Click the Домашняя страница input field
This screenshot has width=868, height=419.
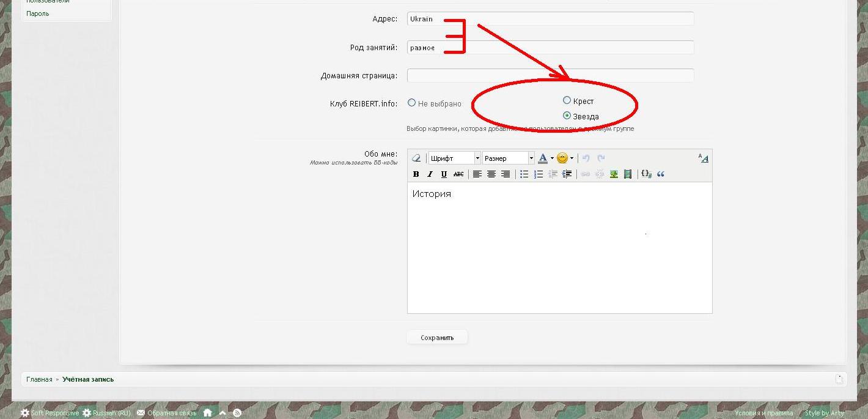click(551, 75)
